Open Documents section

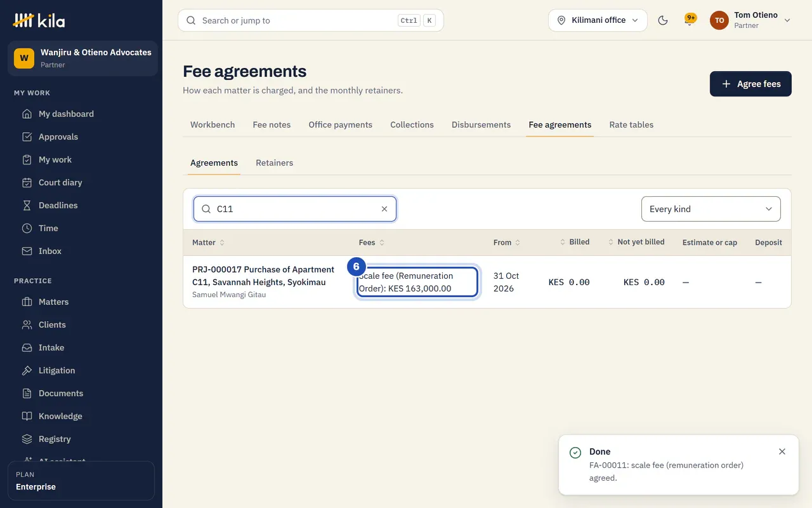pyautogui.click(x=81, y=393)
